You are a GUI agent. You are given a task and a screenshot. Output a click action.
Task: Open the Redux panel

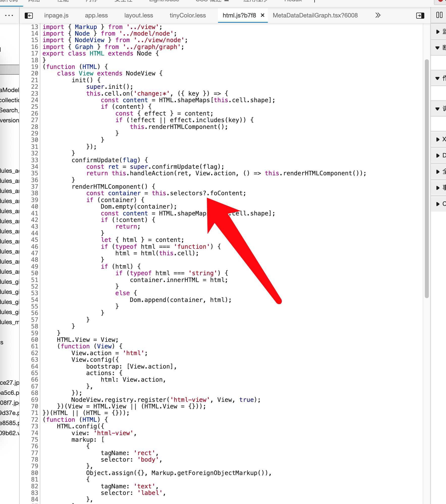(x=293, y=2)
